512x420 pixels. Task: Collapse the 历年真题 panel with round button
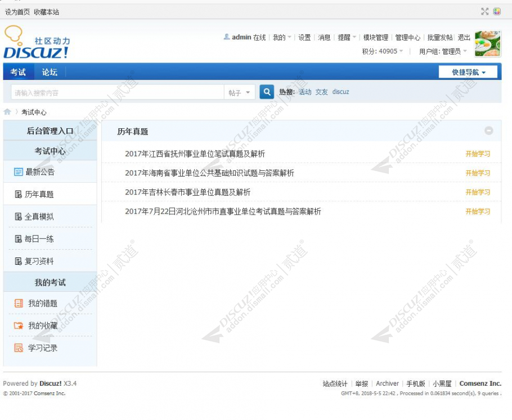(489, 130)
